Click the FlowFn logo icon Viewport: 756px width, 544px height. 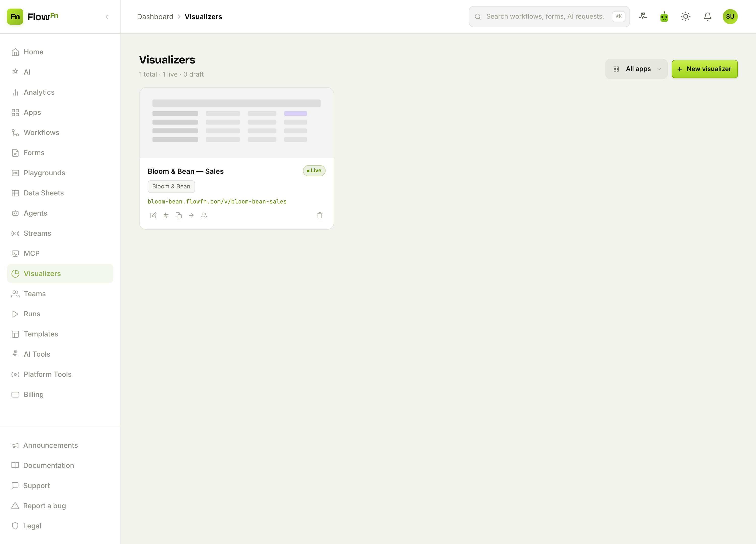pos(15,16)
